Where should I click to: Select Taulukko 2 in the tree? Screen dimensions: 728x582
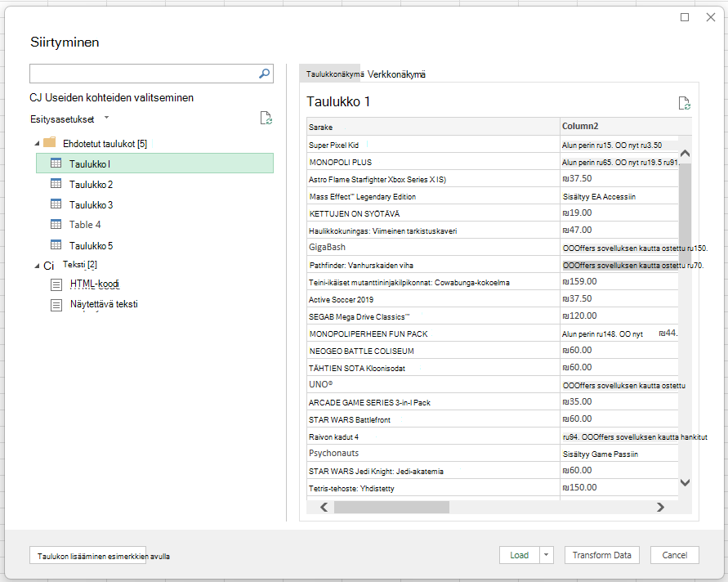[91, 185]
